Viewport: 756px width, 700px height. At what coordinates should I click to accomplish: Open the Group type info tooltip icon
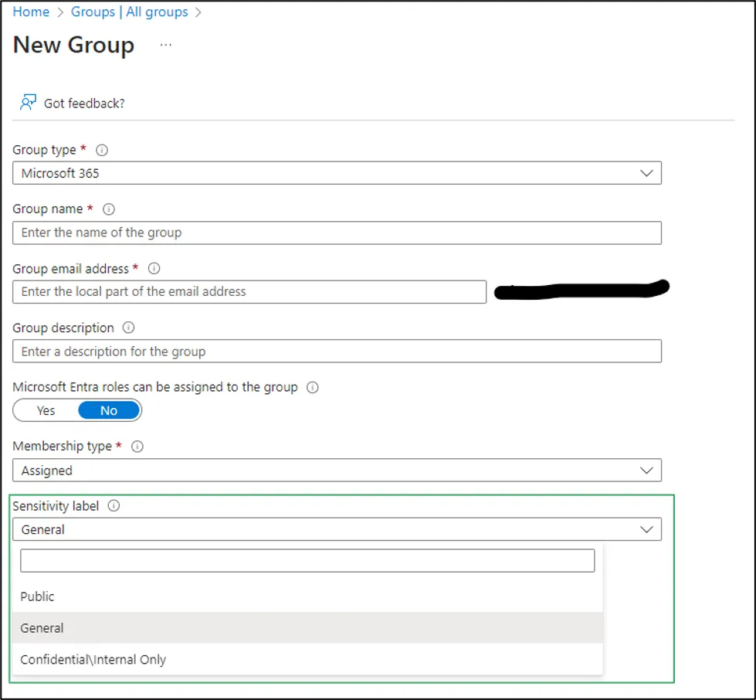click(x=101, y=150)
